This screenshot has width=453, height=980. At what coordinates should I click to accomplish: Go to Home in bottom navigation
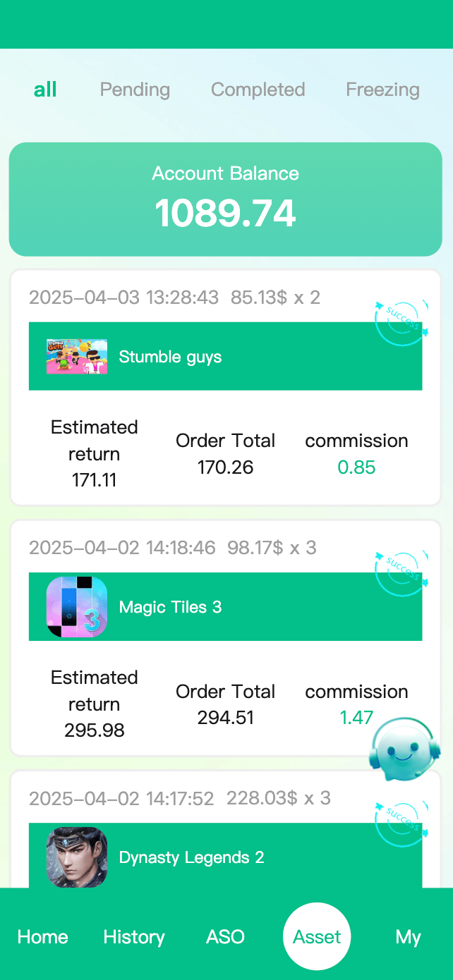(x=43, y=937)
